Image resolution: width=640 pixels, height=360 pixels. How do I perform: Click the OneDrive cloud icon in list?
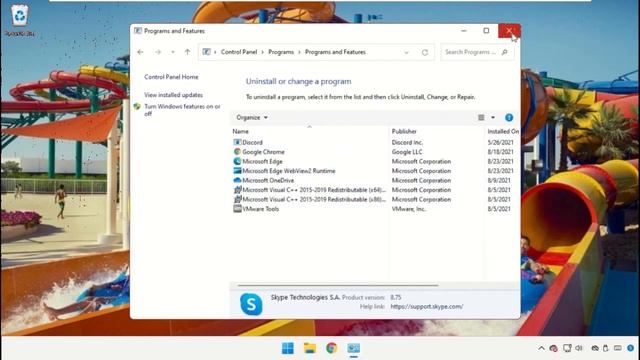pyautogui.click(x=237, y=180)
